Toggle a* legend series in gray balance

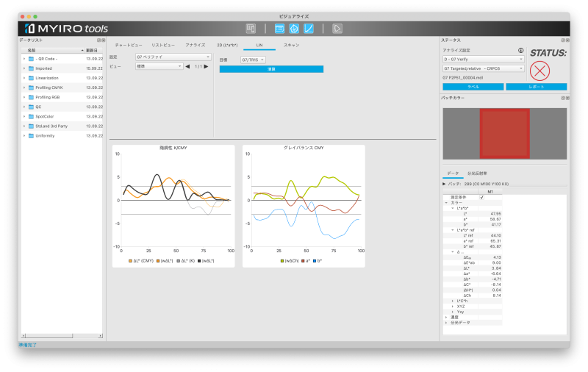(x=306, y=261)
